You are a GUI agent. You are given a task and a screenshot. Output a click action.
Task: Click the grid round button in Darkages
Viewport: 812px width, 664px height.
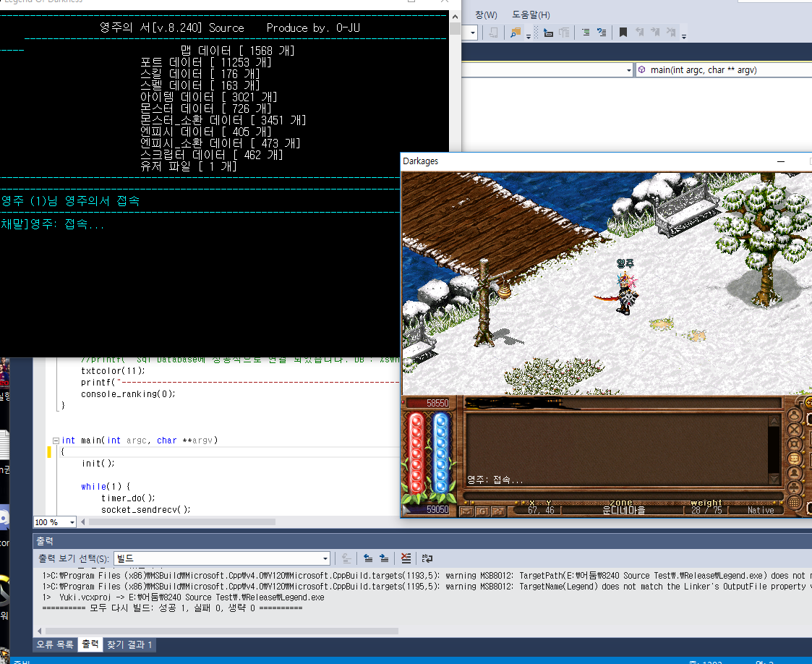(795, 503)
